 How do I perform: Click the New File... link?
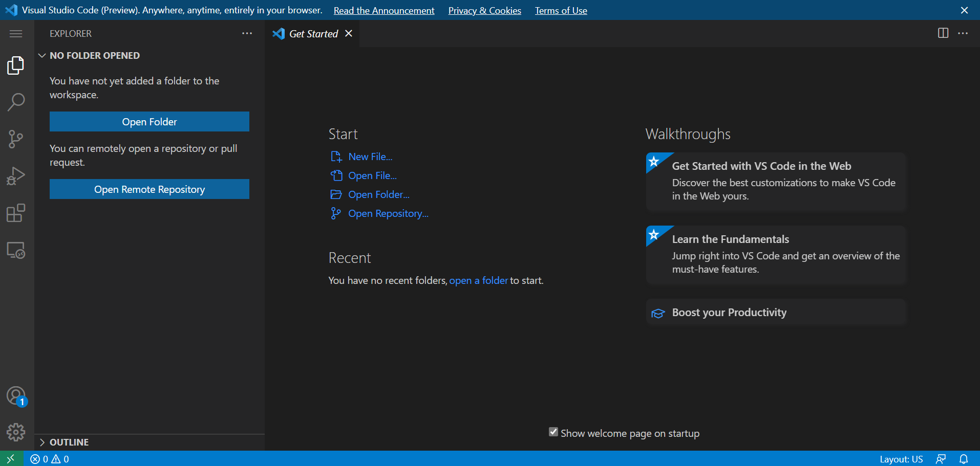coord(370,157)
